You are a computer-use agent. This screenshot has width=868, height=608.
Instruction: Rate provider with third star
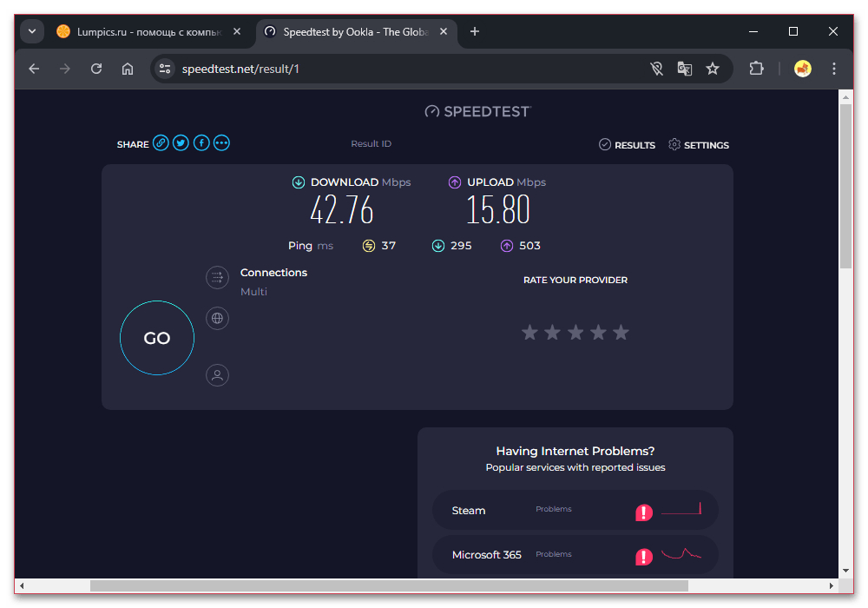[x=575, y=333]
